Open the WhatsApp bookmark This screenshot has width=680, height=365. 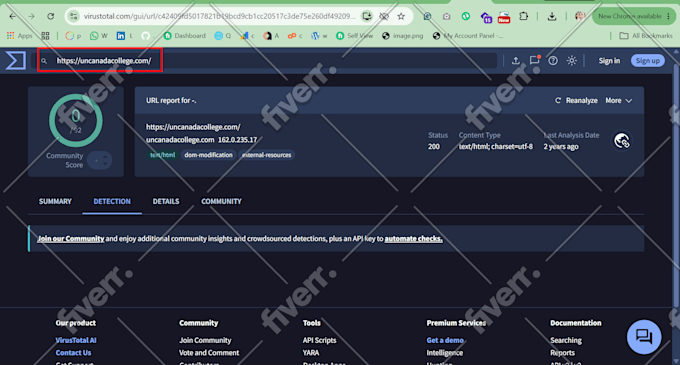coord(98,36)
